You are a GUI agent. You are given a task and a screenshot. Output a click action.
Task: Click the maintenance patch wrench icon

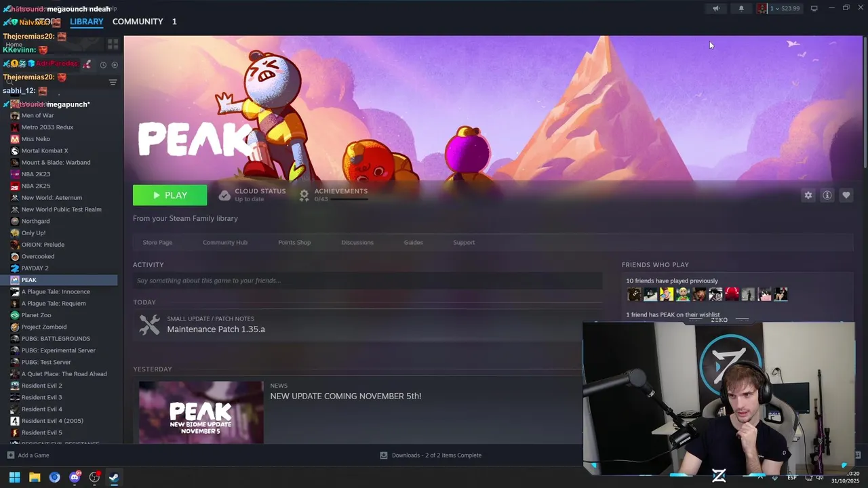pos(149,325)
